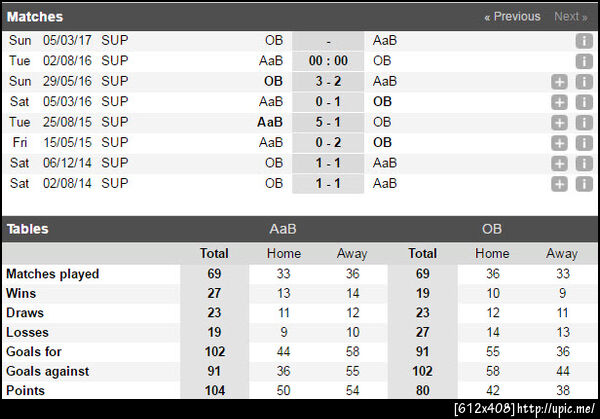The image size is (600, 419).
Task: Open info icon for 02/08/16 match
Action: (x=584, y=61)
